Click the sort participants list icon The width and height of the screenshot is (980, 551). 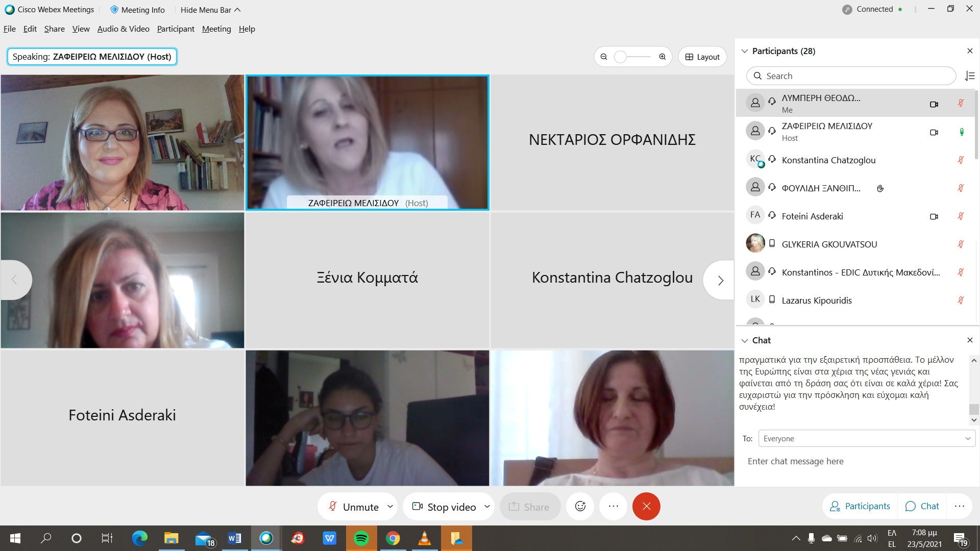click(970, 76)
